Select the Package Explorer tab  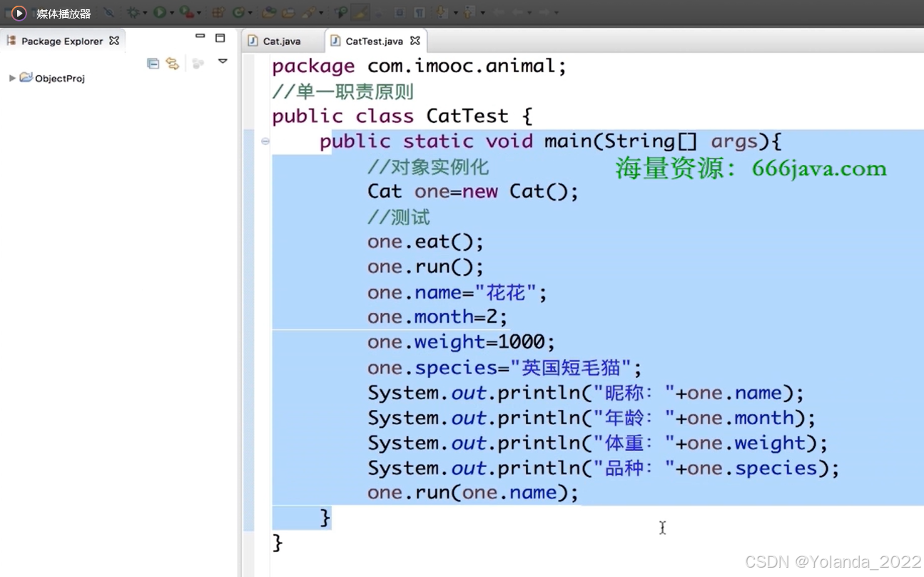[62, 41]
